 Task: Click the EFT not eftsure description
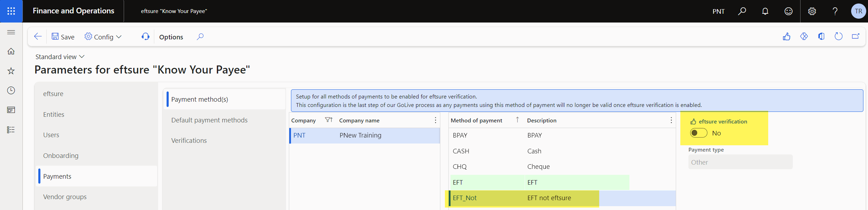click(549, 198)
